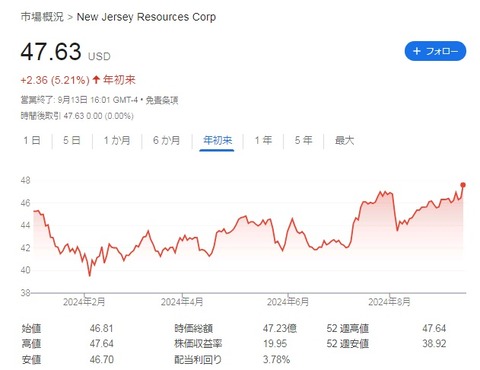
Task: Click the 52週安値 value 38.92
Action: (x=434, y=343)
